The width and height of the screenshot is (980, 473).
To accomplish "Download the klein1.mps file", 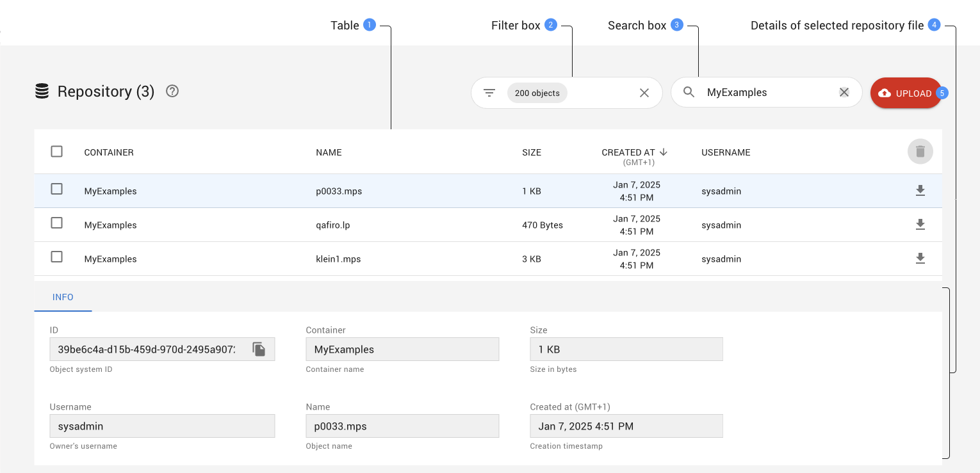I will tap(920, 259).
